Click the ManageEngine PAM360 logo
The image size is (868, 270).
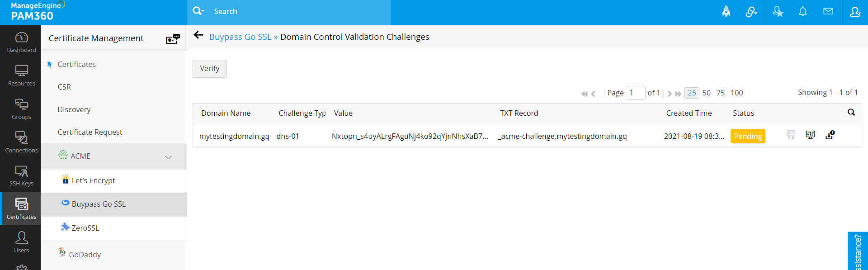pyautogui.click(x=37, y=11)
